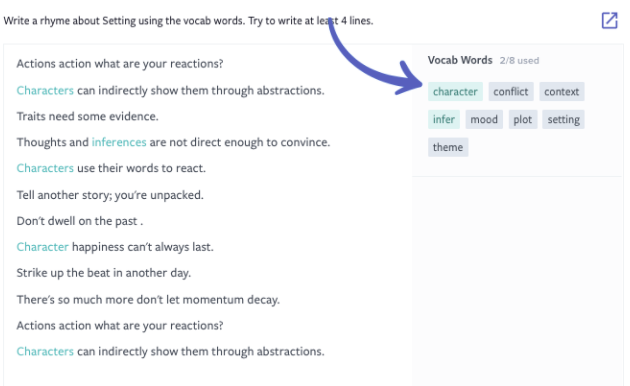
Task: Select the plot vocab word chip
Action: tap(522, 119)
